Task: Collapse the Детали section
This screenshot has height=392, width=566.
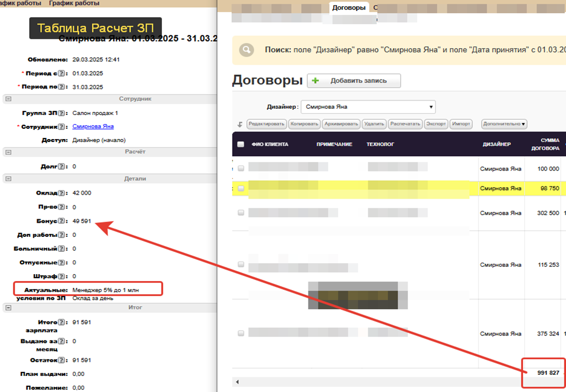Action: tap(8, 179)
